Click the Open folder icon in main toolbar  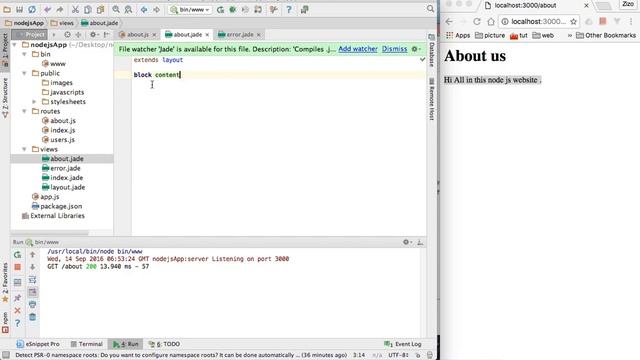pos(7,9)
